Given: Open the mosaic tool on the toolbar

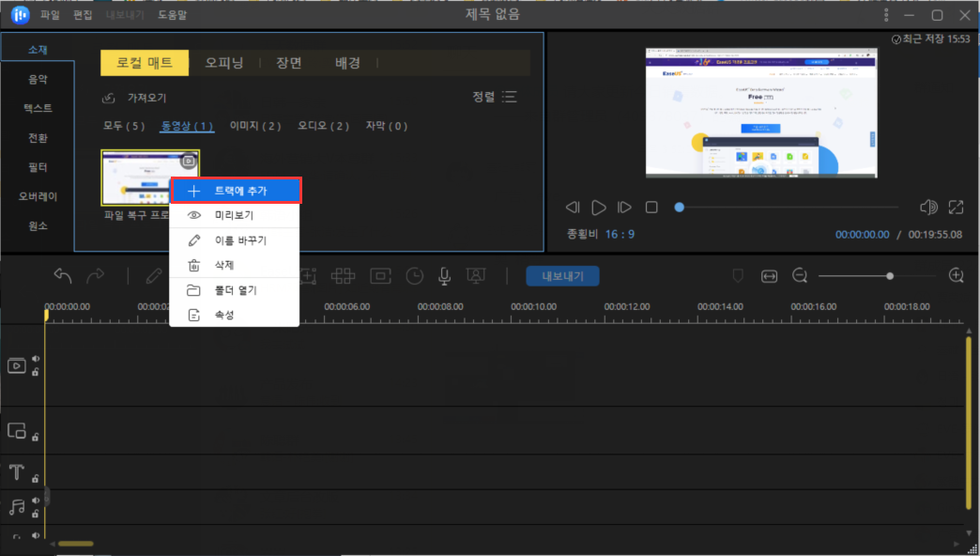Looking at the screenshot, I should click(x=344, y=276).
